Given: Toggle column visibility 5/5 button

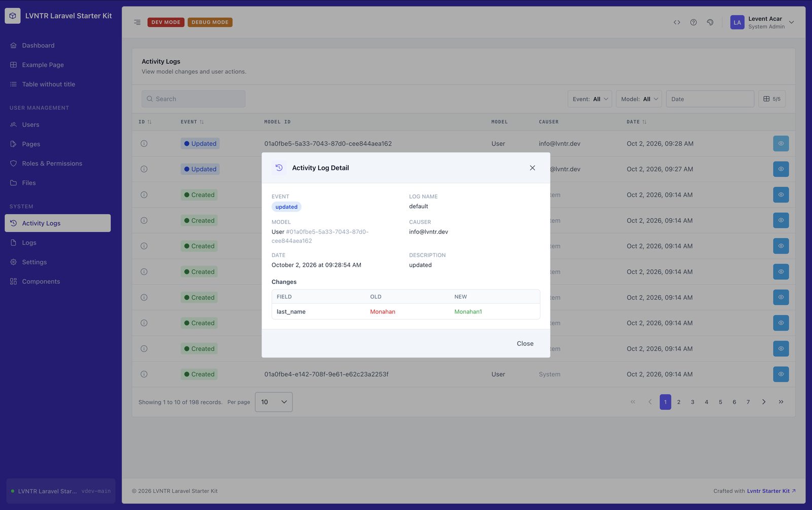Looking at the screenshot, I should (772, 99).
